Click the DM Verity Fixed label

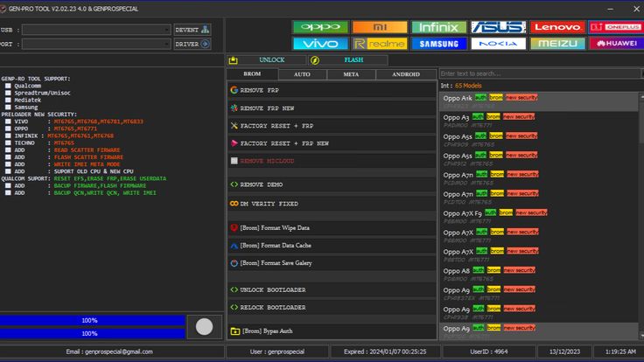pyautogui.click(x=269, y=204)
